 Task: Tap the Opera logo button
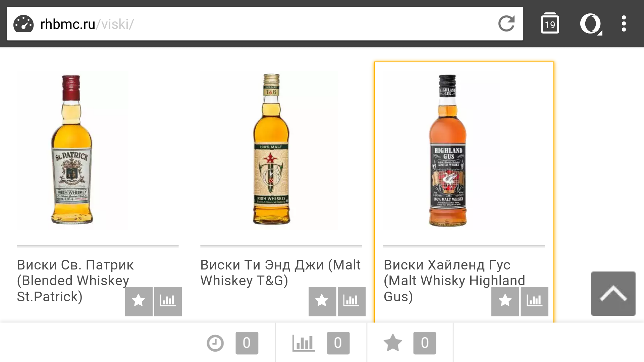click(x=591, y=24)
